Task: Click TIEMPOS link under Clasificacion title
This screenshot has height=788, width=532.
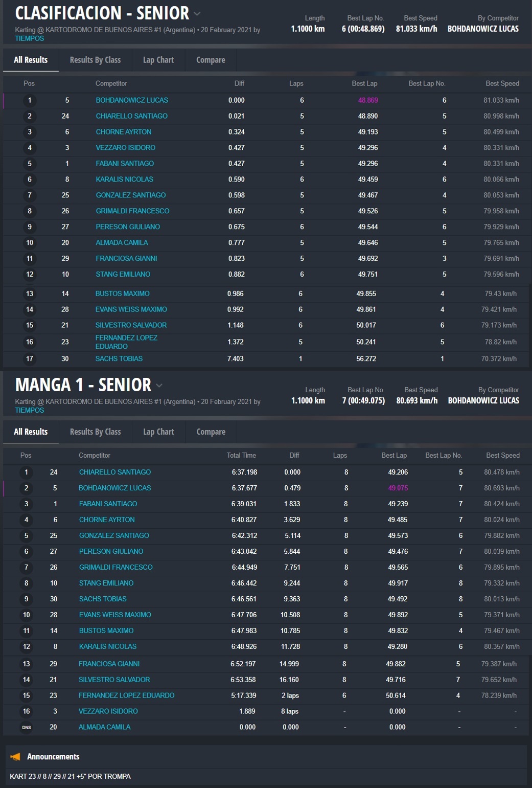Action: tap(30, 38)
